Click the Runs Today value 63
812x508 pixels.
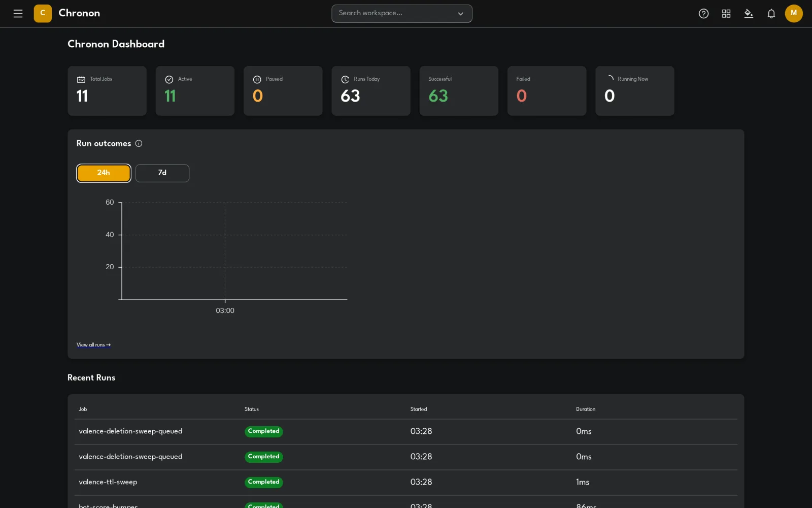[351, 96]
